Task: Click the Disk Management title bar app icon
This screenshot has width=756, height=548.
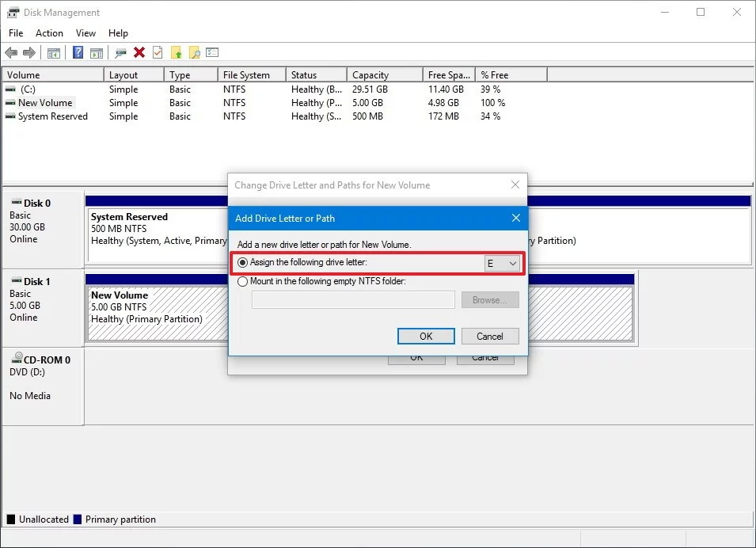Action: 13,13
